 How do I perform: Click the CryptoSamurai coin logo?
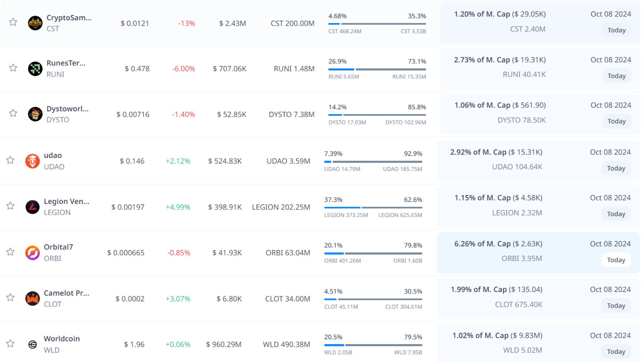35,23
